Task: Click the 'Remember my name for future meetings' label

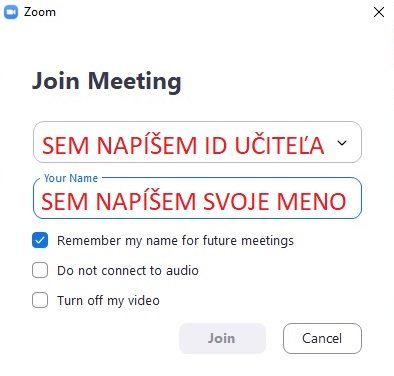Action: point(175,241)
